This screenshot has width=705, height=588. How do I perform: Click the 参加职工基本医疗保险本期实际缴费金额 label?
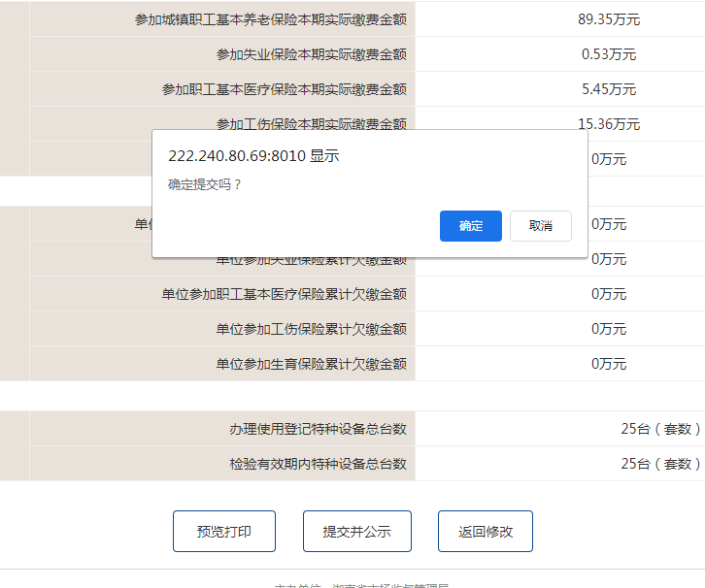(x=284, y=89)
